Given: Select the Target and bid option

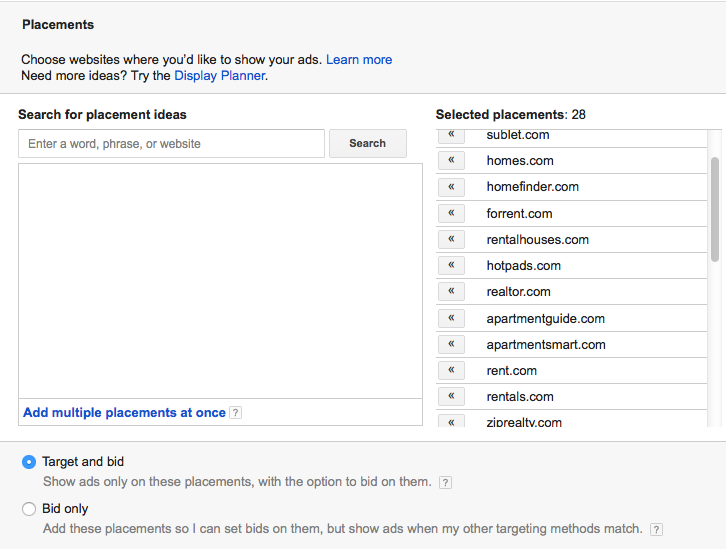Looking at the screenshot, I should point(29,462).
